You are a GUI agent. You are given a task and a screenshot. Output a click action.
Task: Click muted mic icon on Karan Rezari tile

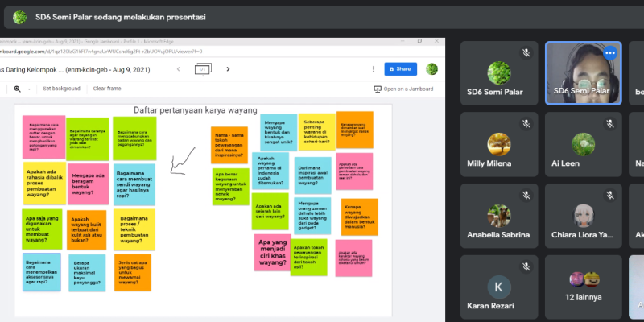point(526,266)
